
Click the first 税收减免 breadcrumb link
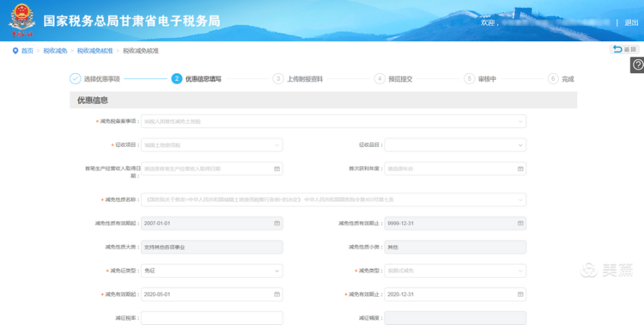pos(55,51)
